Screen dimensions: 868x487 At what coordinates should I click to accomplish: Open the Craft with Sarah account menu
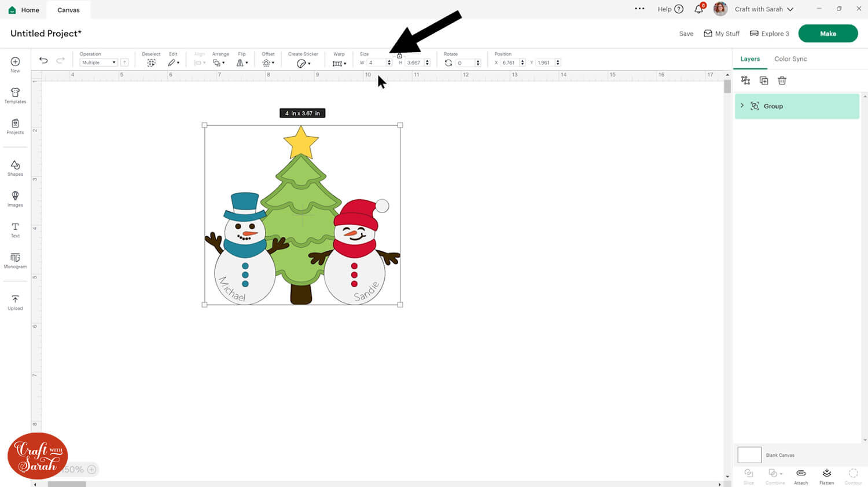coord(764,9)
